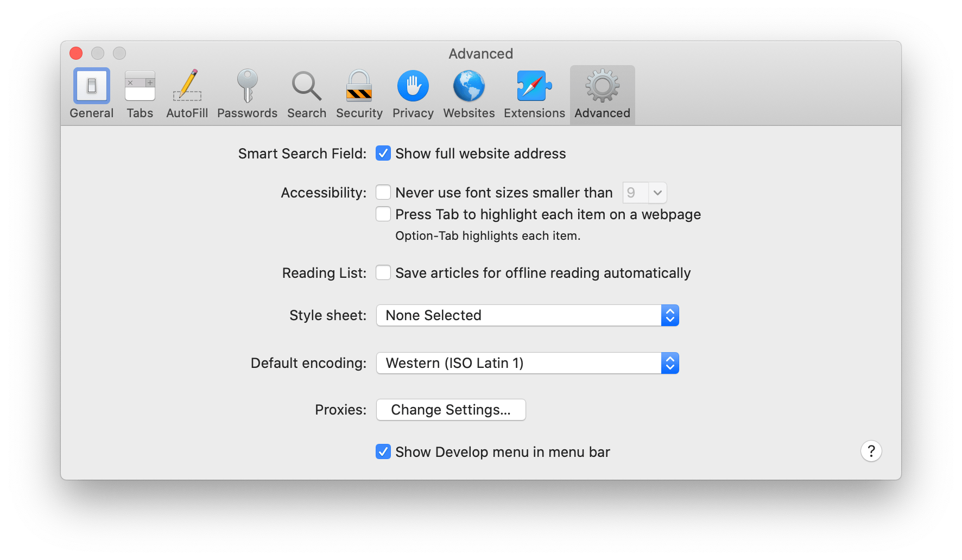Enable Press Tab to highlight each item
962x560 pixels.
coord(383,214)
